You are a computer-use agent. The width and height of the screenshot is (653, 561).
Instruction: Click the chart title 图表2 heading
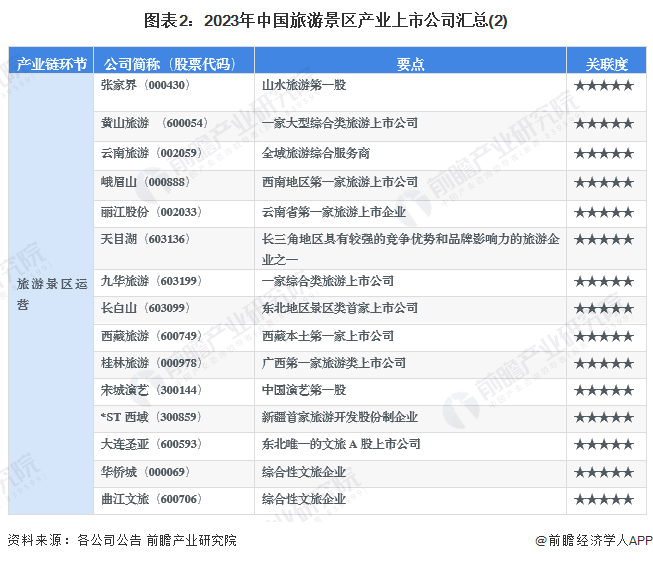point(326,20)
